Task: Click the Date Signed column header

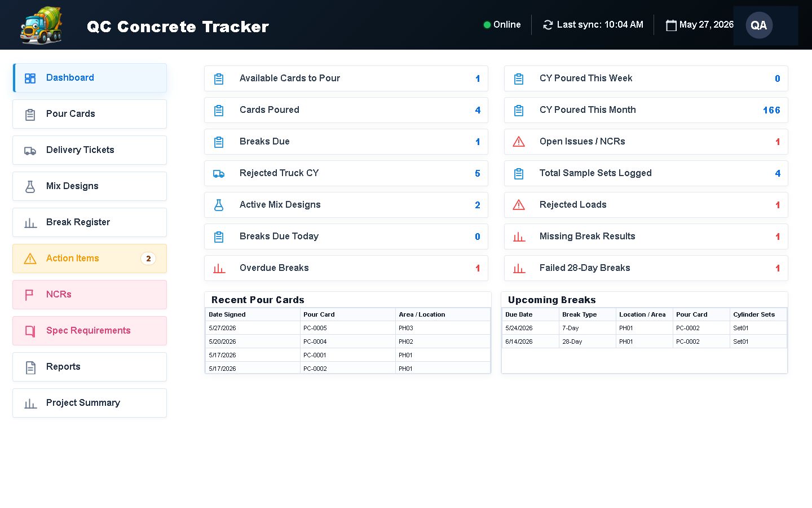Action: point(253,314)
